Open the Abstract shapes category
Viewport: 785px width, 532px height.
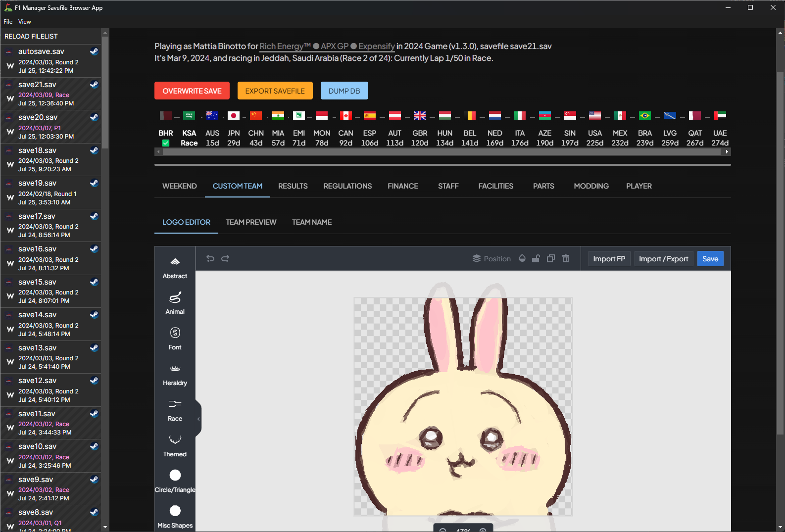pos(175,268)
